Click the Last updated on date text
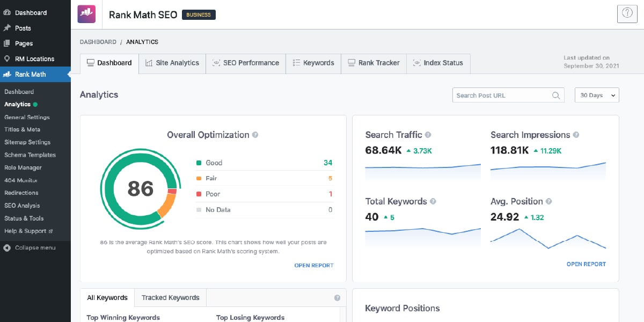The image size is (644, 322). [591, 62]
